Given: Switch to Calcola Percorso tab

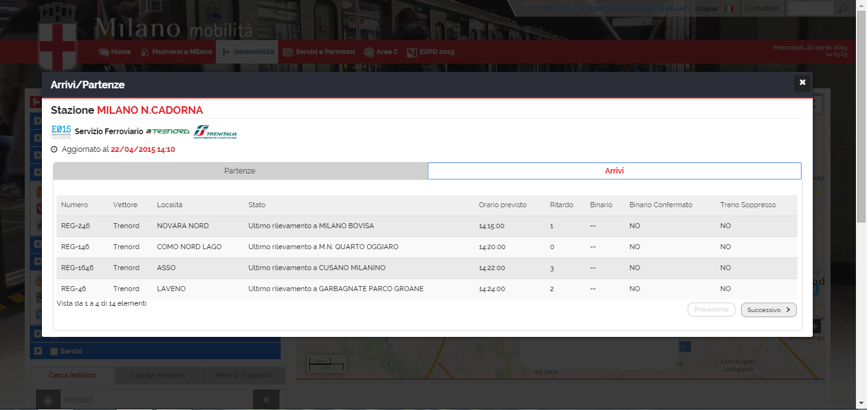Looking at the screenshot, I should [x=157, y=375].
